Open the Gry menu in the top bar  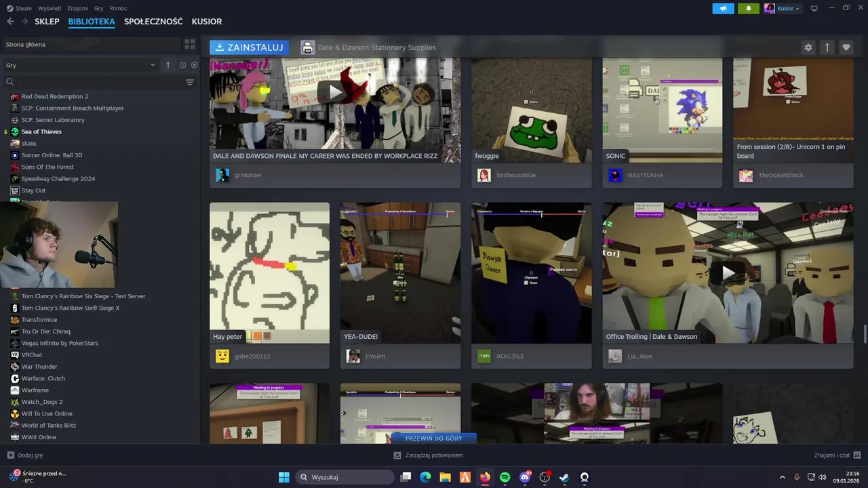coord(99,8)
